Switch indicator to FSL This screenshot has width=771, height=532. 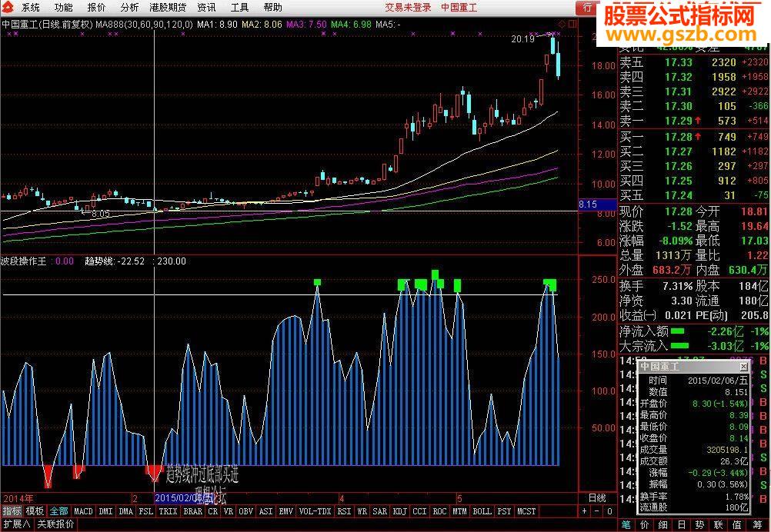coord(146,511)
